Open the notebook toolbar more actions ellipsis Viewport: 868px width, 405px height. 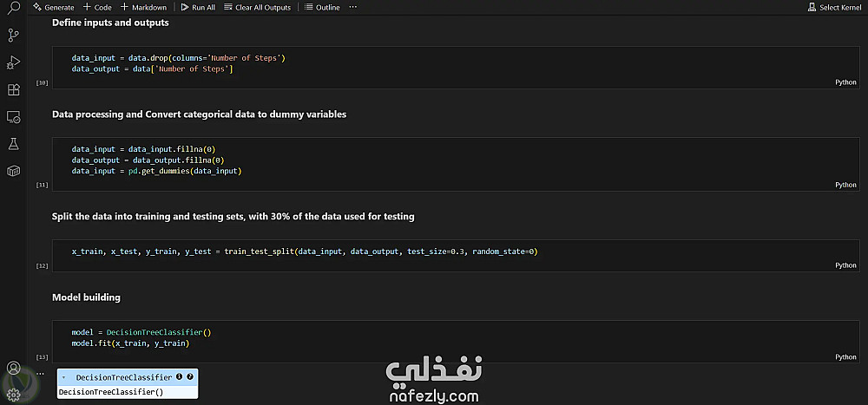353,7
